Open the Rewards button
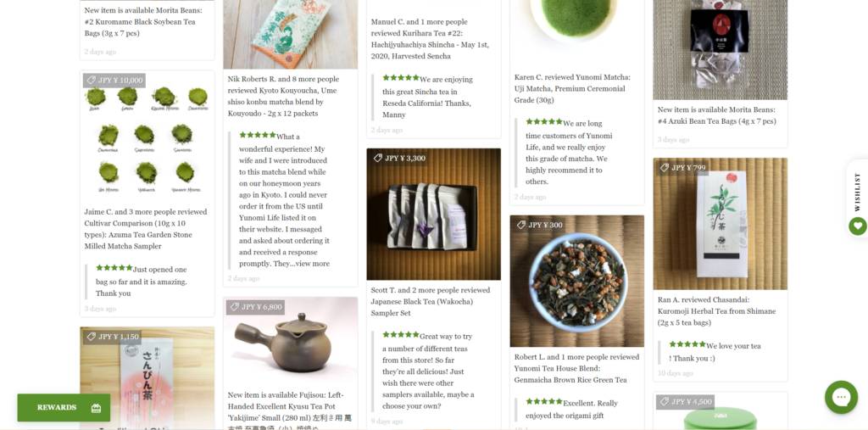868x430 pixels. click(64, 408)
